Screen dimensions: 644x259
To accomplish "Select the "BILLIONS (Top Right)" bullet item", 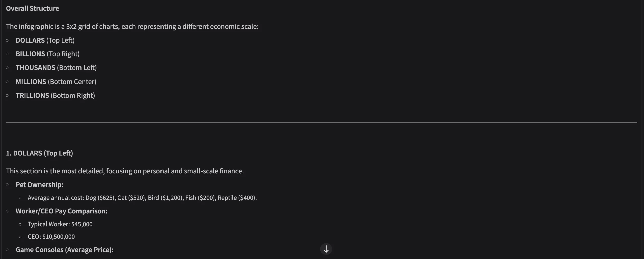I will coord(48,54).
